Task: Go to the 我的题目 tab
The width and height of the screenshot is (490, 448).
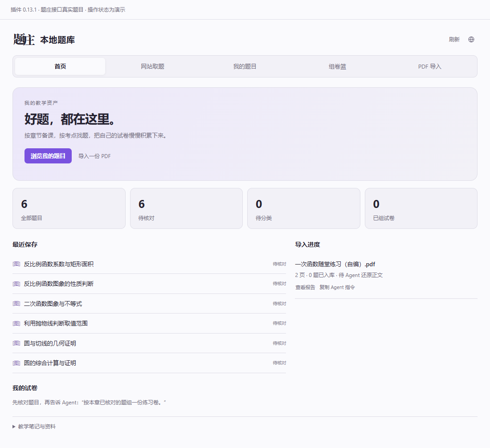Action: pyautogui.click(x=245, y=66)
